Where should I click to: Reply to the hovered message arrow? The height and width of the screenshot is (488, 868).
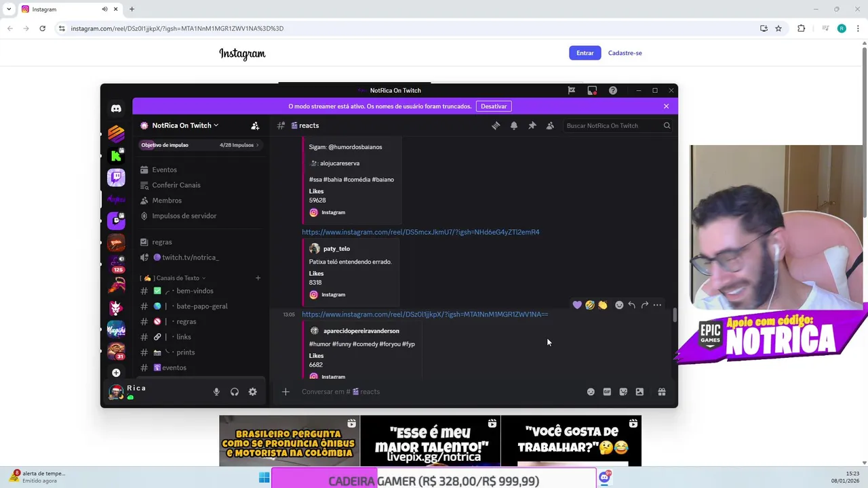[x=632, y=305]
